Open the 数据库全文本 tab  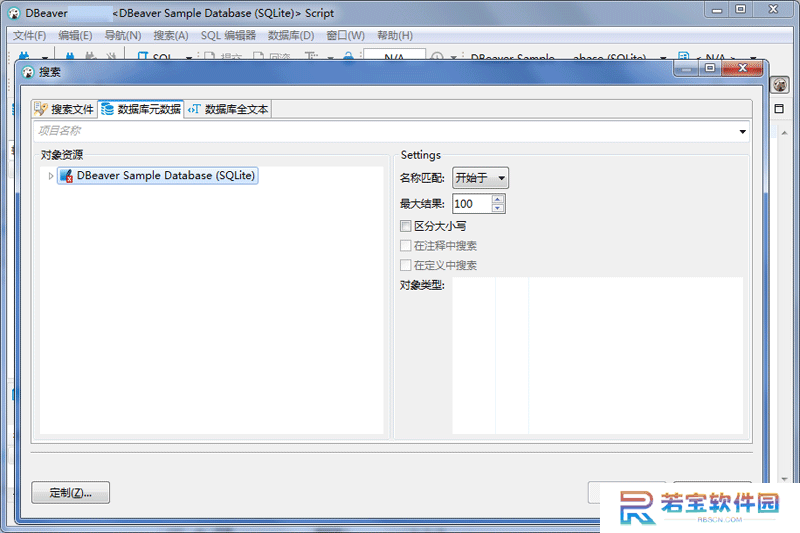pyautogui.click(x=228, y=109)
